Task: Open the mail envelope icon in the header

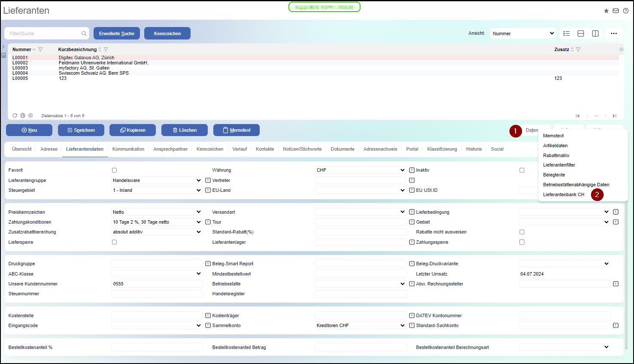Action: [x=616, y=11]
